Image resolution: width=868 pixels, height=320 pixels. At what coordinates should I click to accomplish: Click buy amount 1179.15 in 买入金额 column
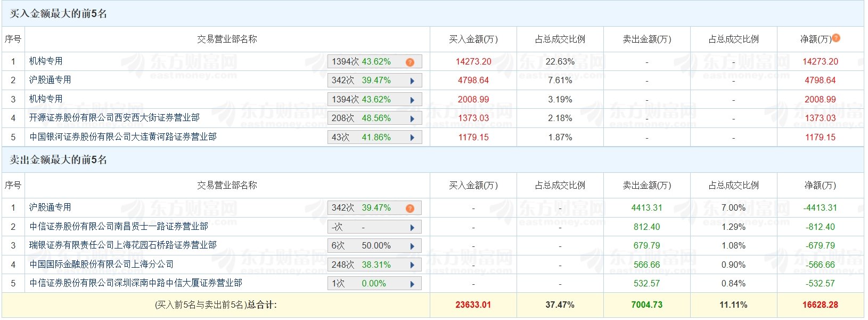coord(473,137)
